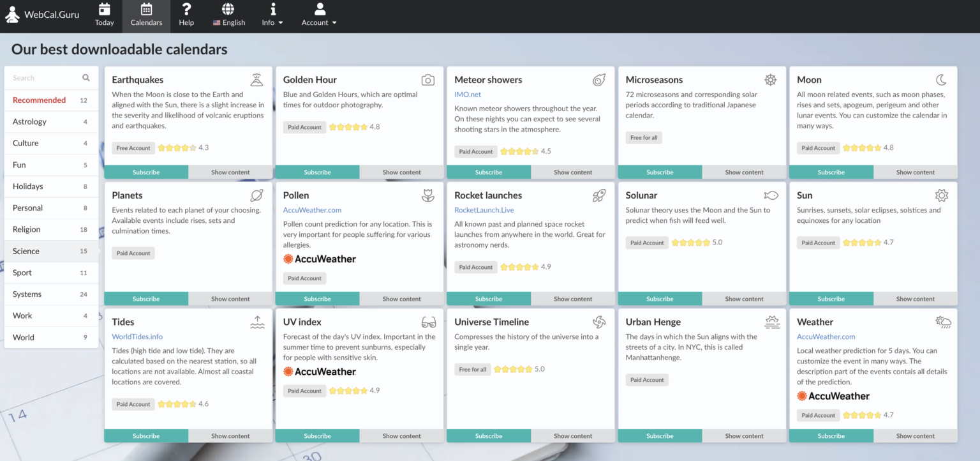Show content for the Weather calendar
980x461 pixels.
pos(915,436)
